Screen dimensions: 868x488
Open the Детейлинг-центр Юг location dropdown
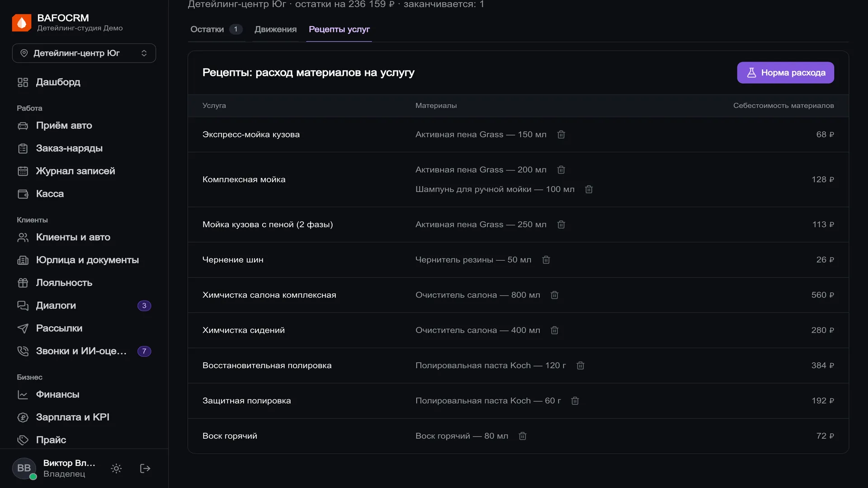84,53
